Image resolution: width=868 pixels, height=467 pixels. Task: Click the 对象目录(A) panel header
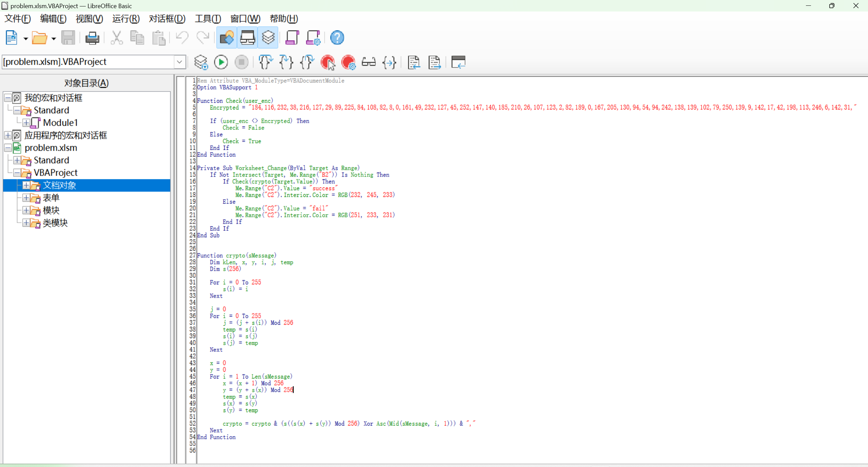pos(86,83)
